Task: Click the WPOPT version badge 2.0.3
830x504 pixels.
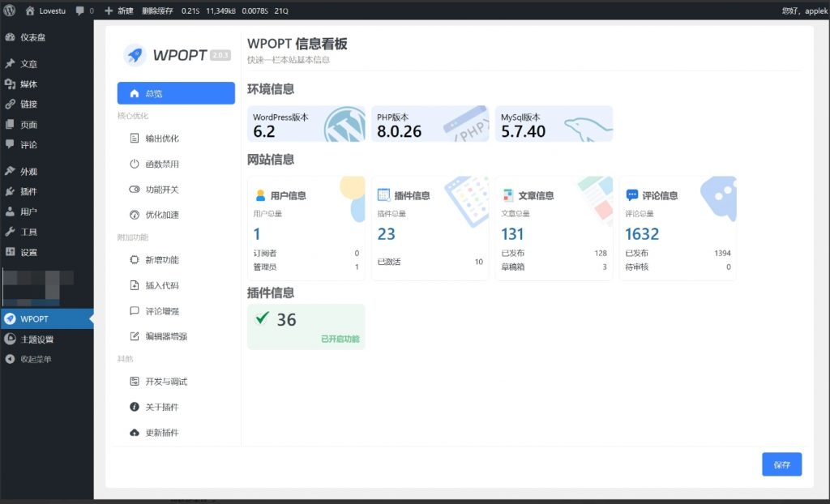Action: [220, 55]
